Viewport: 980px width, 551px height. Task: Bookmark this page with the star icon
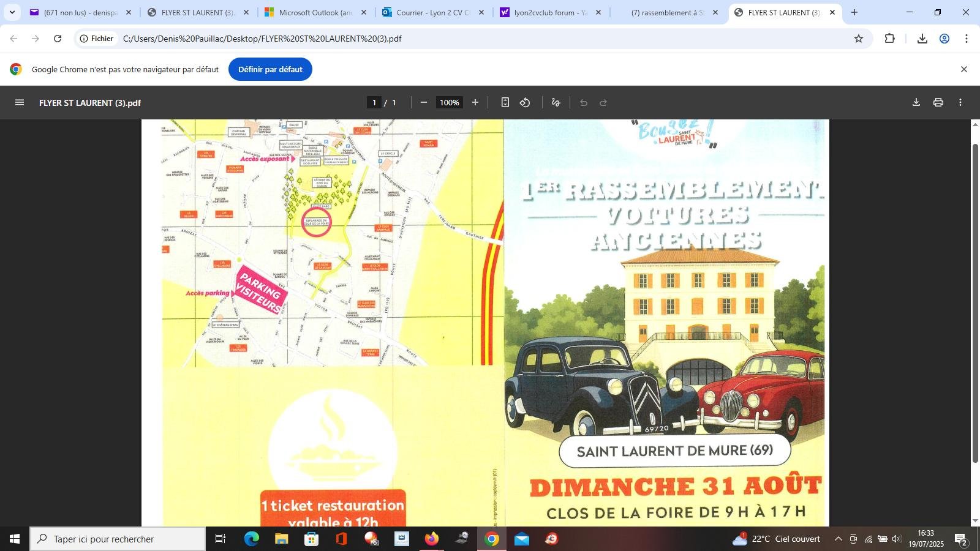[858, 39]
